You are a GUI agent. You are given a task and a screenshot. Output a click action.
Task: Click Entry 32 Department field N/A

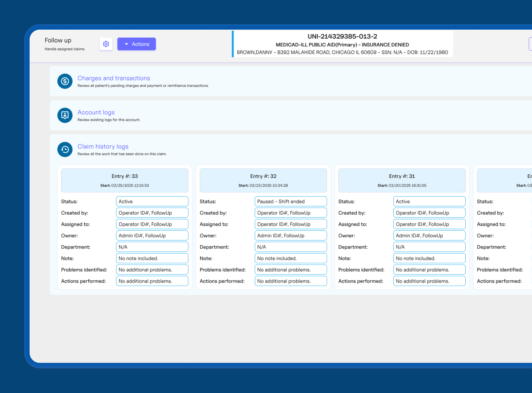coord(290,247)
